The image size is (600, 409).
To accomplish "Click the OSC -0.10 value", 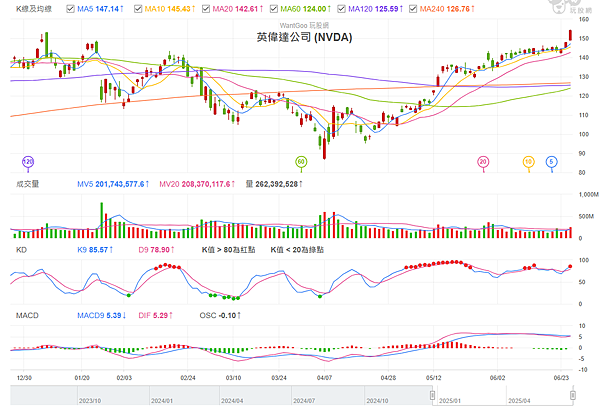I will tap(220, 316).
